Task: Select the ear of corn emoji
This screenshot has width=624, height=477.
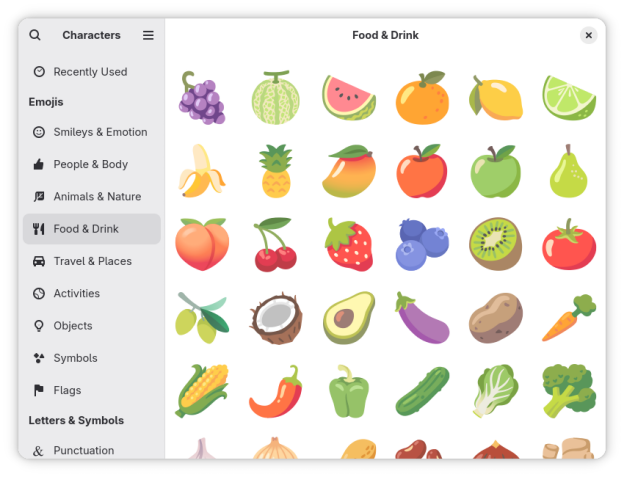Action: (x=202, y=391)
